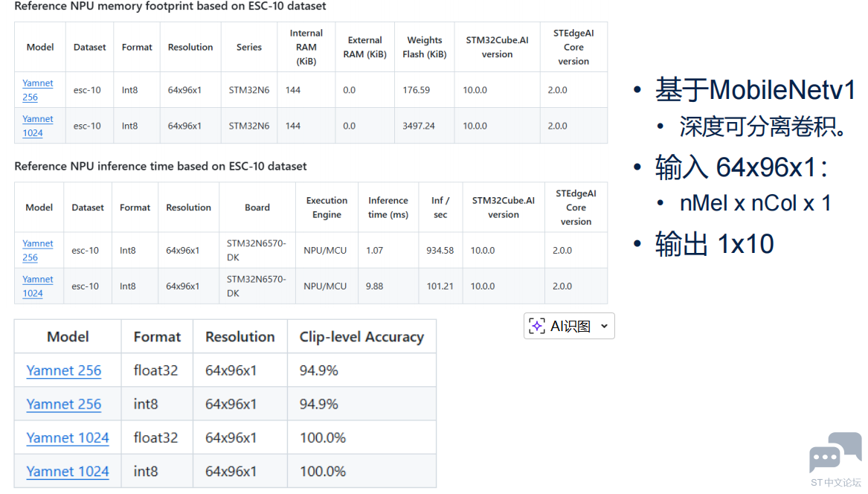Click the Inf/sec value 101.21
This screenshot has height=494, width=868.
tap(440, 286)
